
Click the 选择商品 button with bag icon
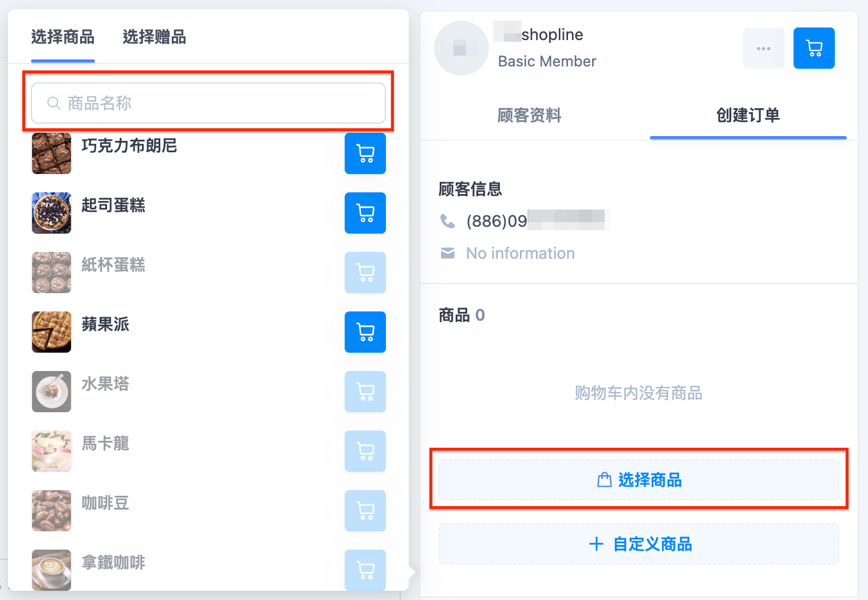639,480
